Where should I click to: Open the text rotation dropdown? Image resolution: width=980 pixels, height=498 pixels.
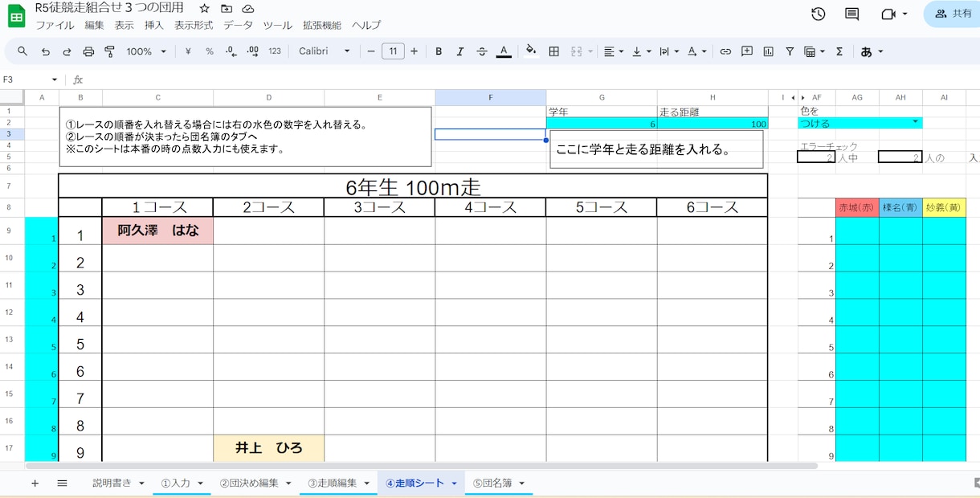tap(696, 51)
